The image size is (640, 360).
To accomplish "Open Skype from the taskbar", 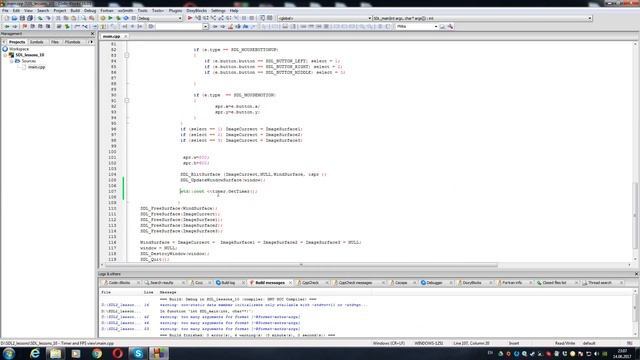I will 138,353.
